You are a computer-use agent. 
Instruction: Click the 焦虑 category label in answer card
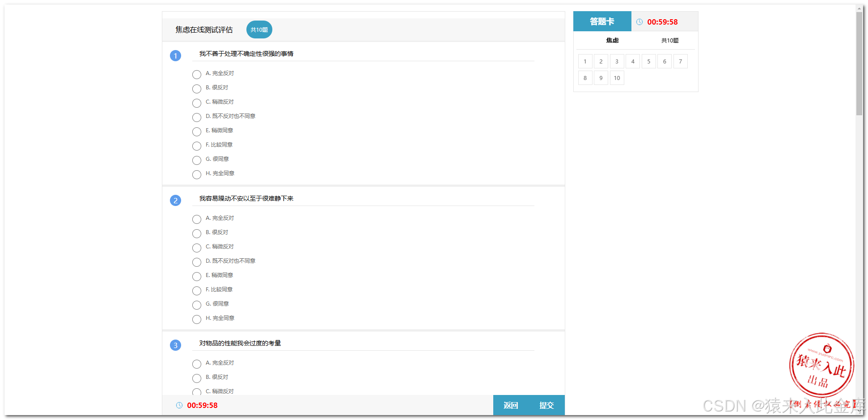[x=613, y=40]
